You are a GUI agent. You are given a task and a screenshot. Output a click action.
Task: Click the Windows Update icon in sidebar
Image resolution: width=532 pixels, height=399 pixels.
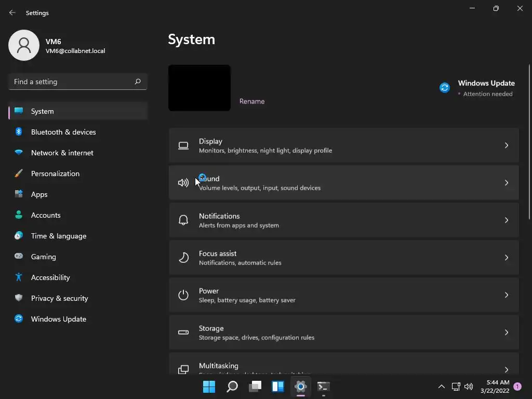click(x=19, y=318)
